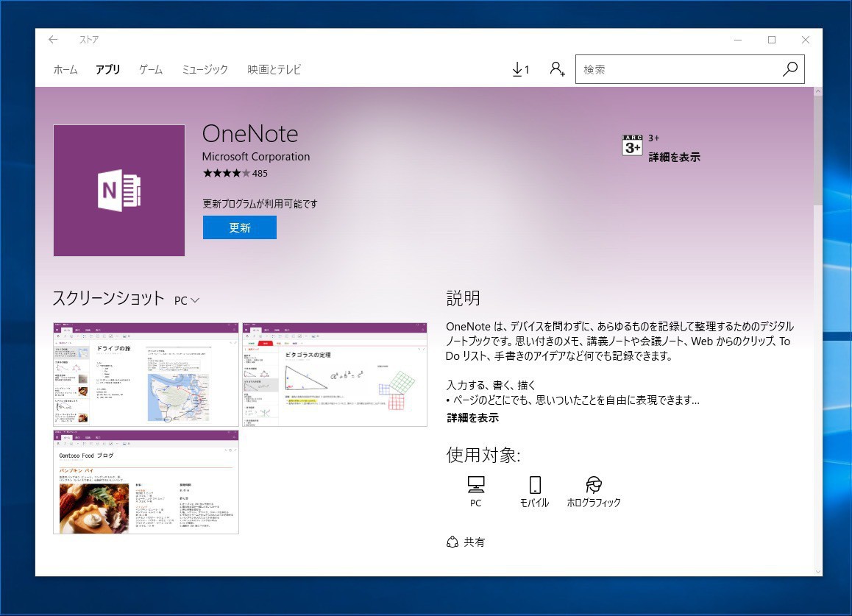This screenshot has height=616, width=852.
Task: Click the OneNote app title
Action: pos(250,133)
